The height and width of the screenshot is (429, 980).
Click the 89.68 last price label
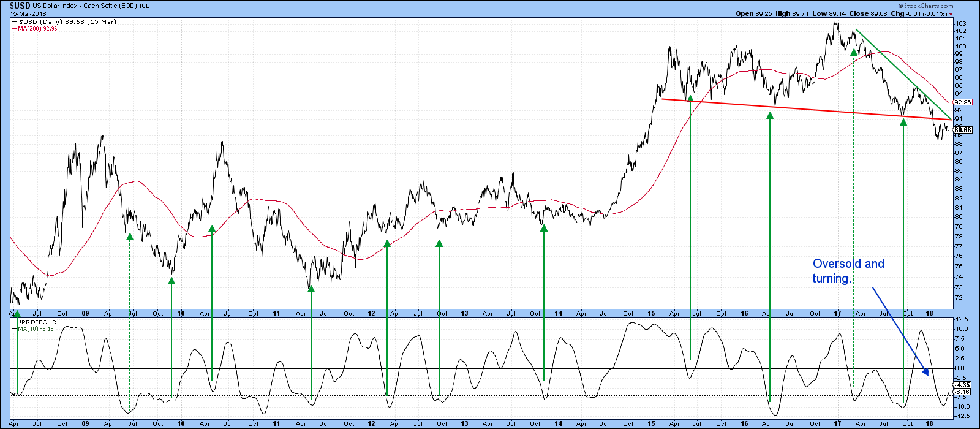[x=963, y=130]
